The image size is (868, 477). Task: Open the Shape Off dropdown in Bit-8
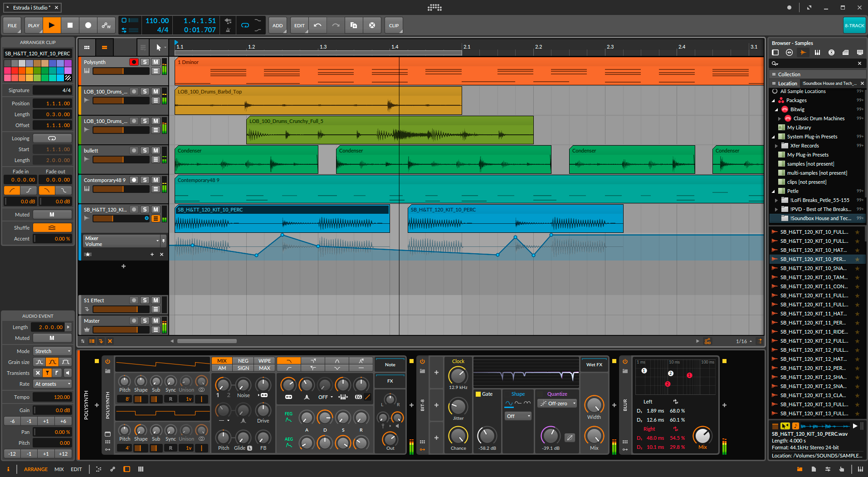(x=518, y=416)
